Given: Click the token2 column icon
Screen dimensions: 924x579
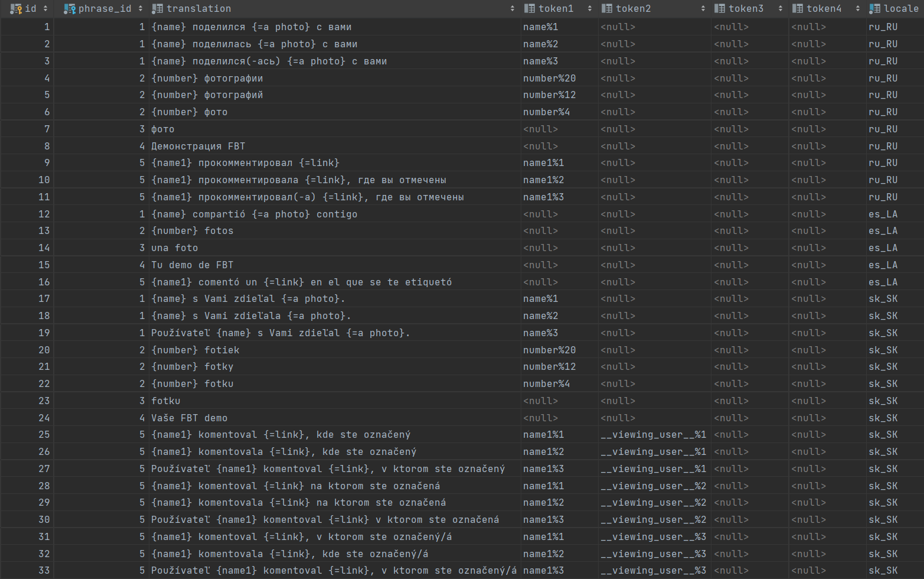Looking at the screenshot, I should pyautogui.click(x=607, y=9).
